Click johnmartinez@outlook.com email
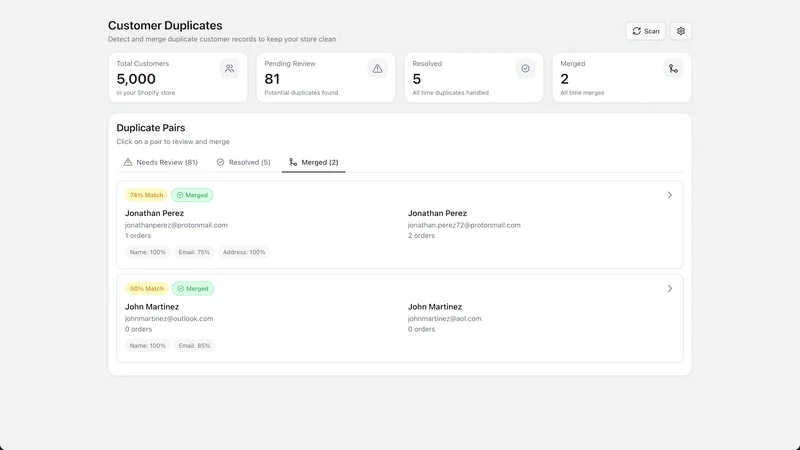Image resolution: width=800 pixels, height=450 pixels. click(x=169, y=318)
